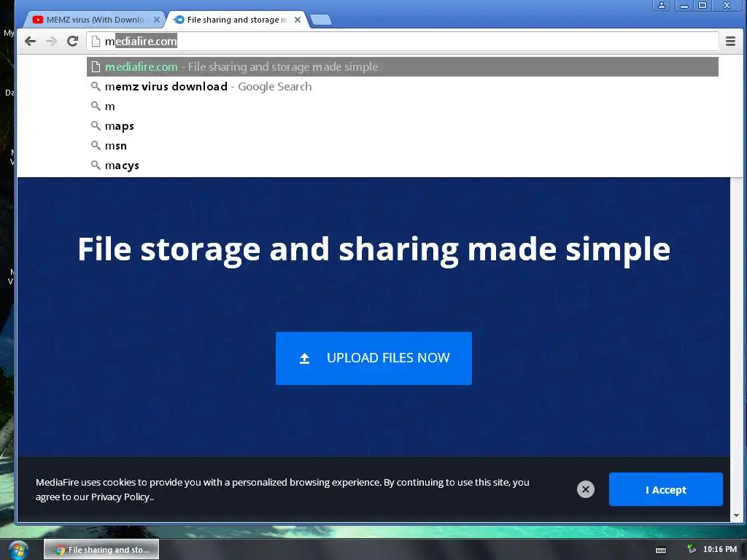Reload the page with the refresh icon

click(72, 42)
